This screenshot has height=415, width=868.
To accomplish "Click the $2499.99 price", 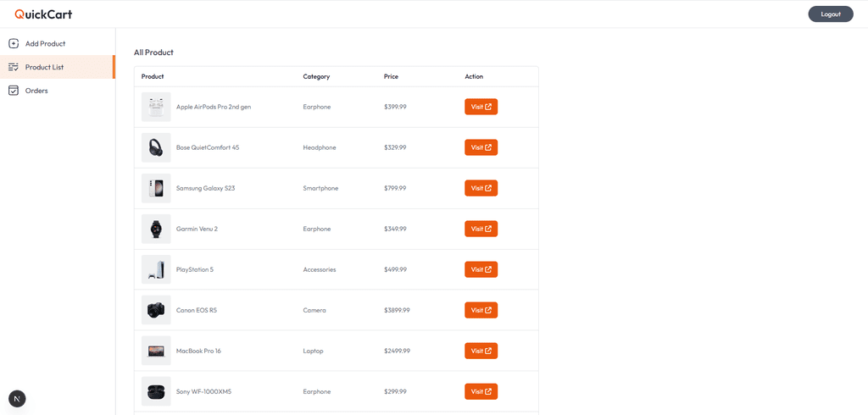I will 397,351.
